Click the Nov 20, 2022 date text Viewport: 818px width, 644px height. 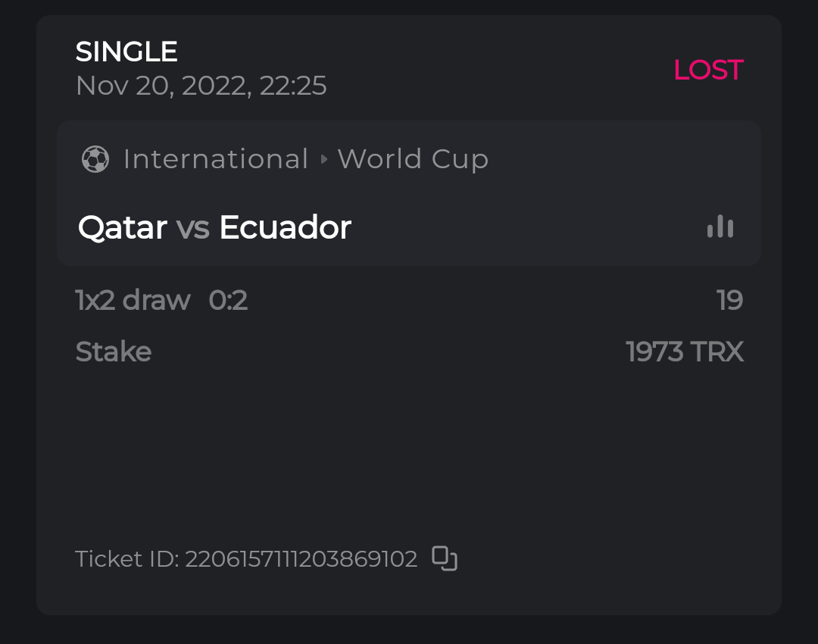pyautogui.click(x=163, y=86)
